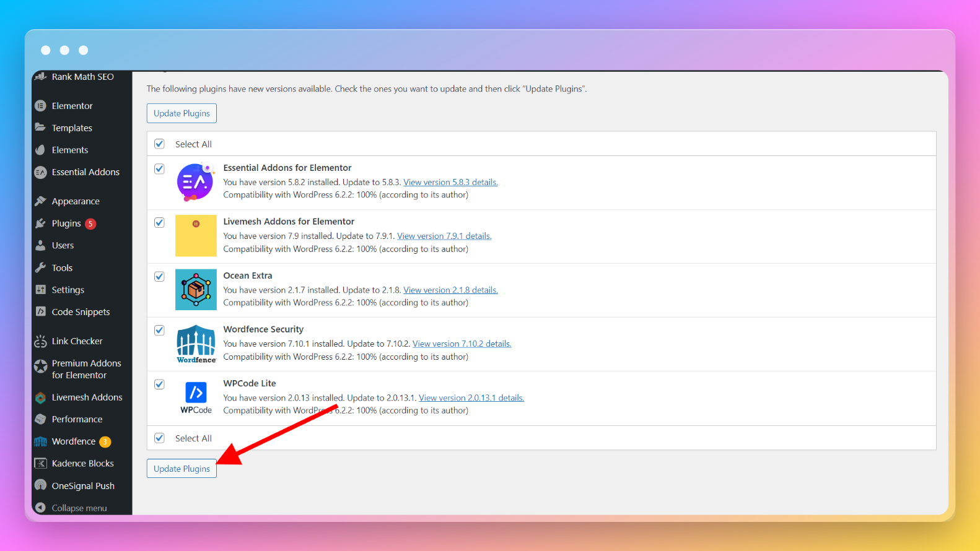Click the Code Snippets sidebar icon
This screenshot has width=980, height=551.
41,311
